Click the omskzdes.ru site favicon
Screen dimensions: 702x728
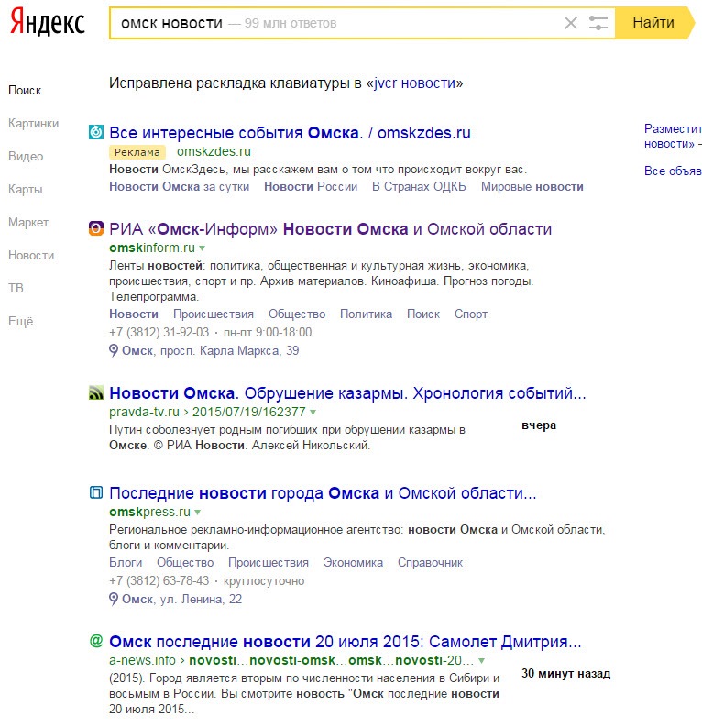coord(96,132)
